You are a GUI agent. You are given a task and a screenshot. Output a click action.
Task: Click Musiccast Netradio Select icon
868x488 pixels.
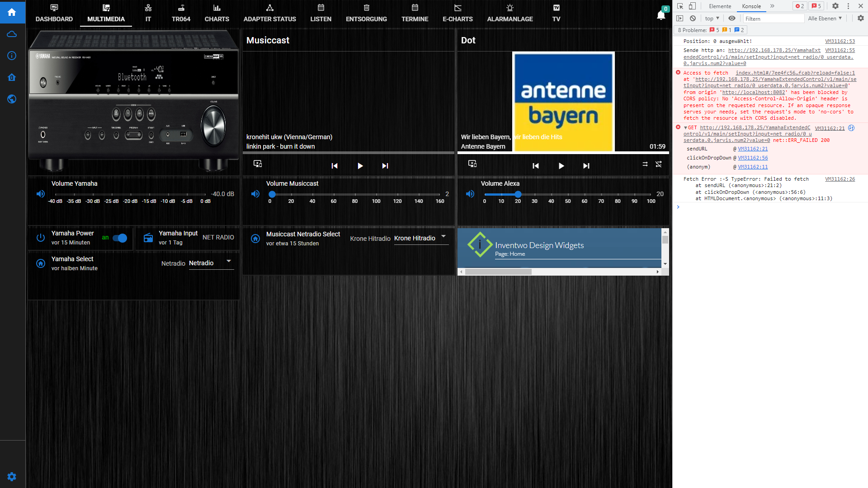click(x=255, y=239)
